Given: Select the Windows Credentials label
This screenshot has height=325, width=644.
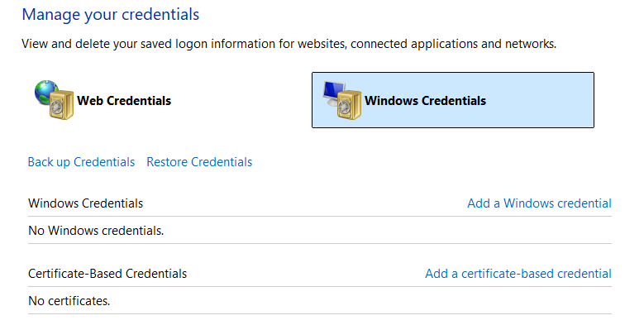Looking at the screenshot, I should tap(425, 101).
